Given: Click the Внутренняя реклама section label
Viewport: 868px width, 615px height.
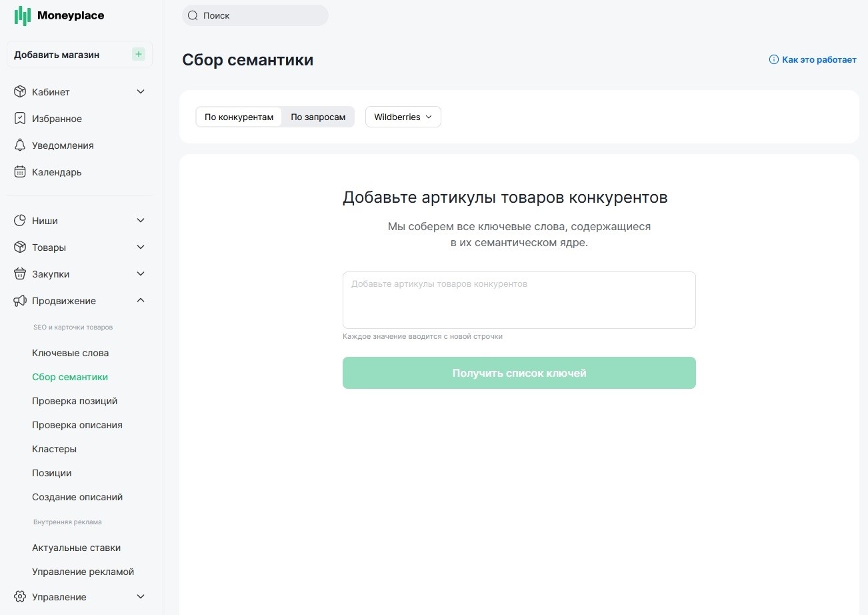Looking at the screenshot, I should (x=67, y=522).
